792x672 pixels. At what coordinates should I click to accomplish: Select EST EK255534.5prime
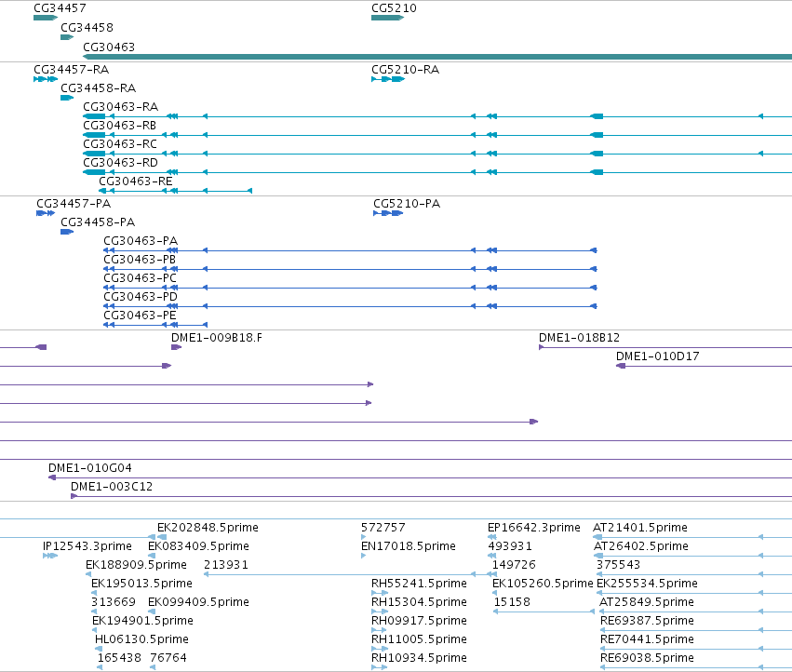pos(694,593)
